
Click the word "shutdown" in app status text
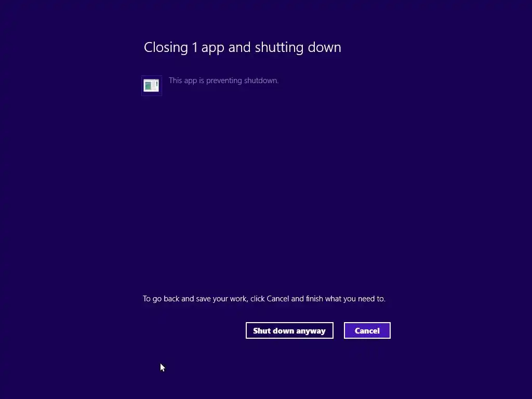pyautogui.click(x=261, y=81)
